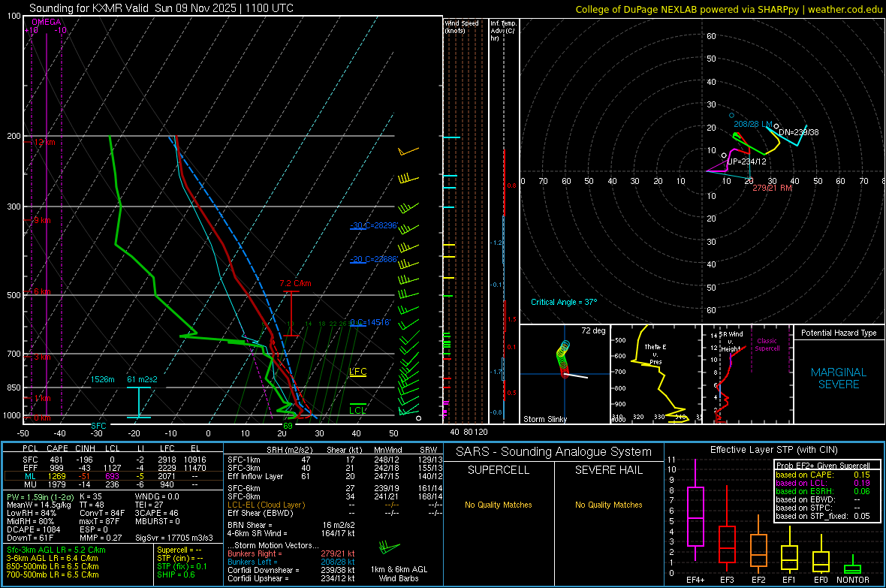
Task: Click the "STP (fix) = 0.1" value
Action: tap(182, 566)
